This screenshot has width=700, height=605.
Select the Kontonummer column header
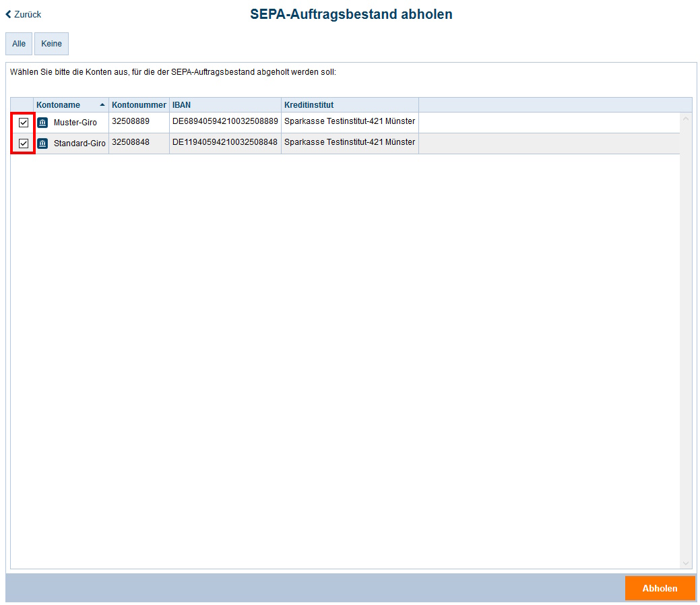[137, 104]
